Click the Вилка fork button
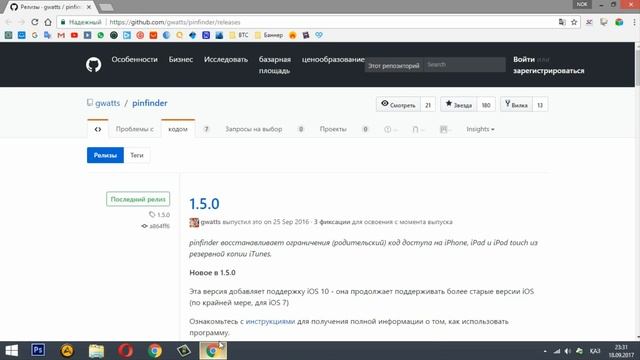This screenshot has width=640, height=360. (516, 105)
